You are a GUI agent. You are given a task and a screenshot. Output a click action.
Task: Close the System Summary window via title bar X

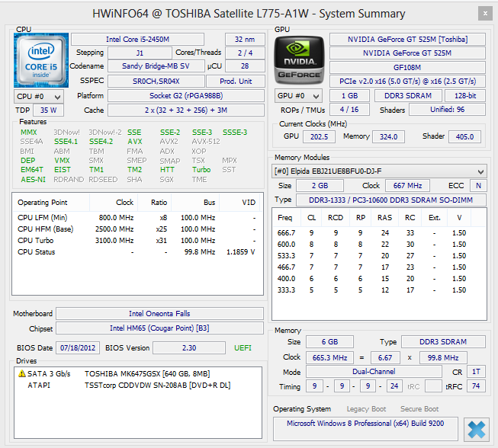click(x=485, y=13)
